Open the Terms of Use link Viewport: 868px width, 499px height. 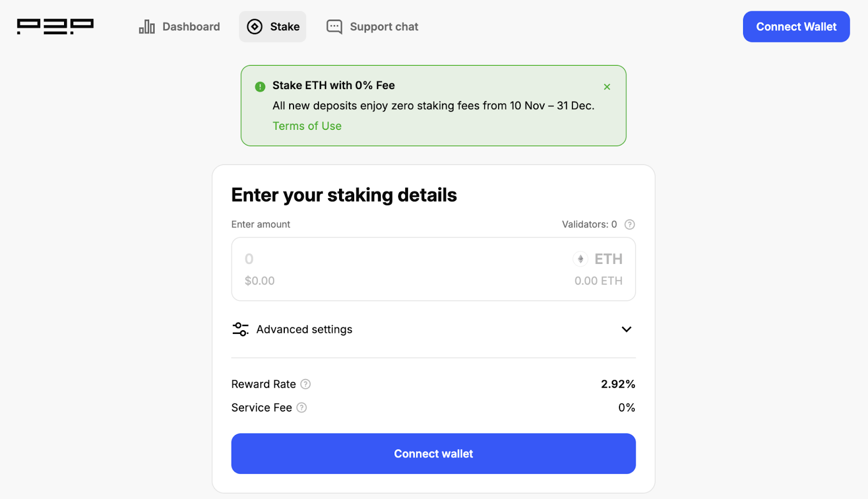tap(307, 126)
